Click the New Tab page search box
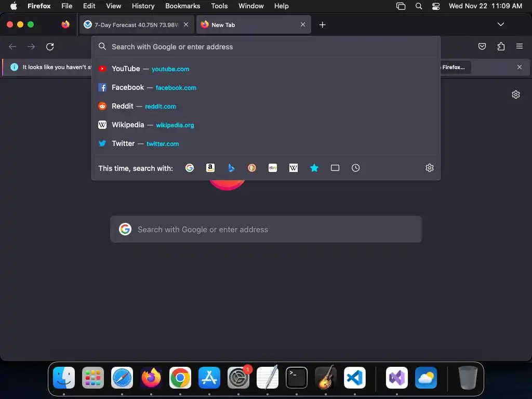The image size is (532, 399). pos(266,229)
